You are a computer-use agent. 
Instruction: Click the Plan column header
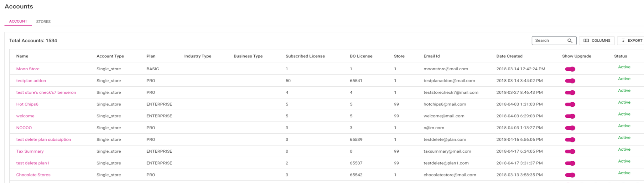(151, 56)
